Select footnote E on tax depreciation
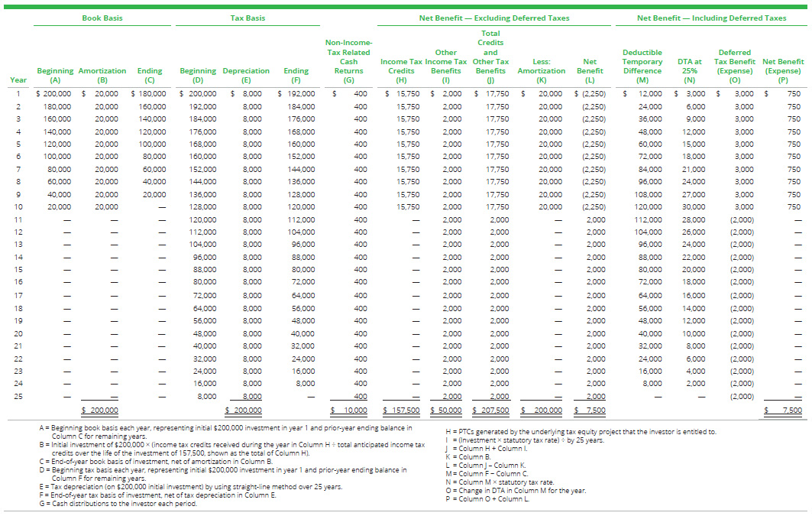 pyautogui.click(x=189, y=486)
